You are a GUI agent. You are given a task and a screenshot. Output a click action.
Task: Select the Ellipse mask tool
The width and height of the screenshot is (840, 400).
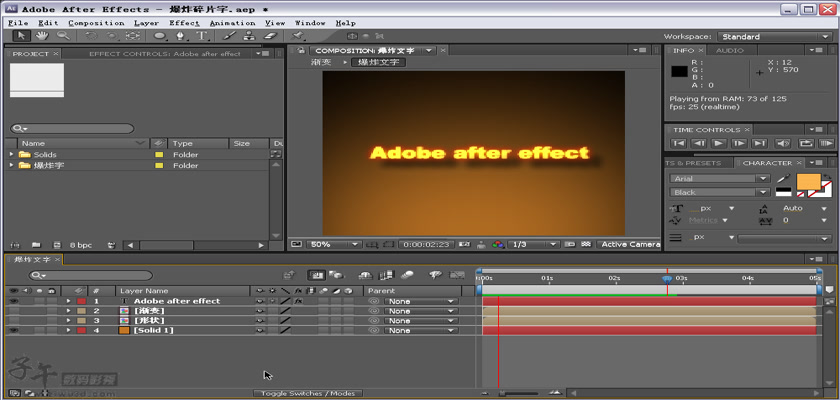pos(160,36)
